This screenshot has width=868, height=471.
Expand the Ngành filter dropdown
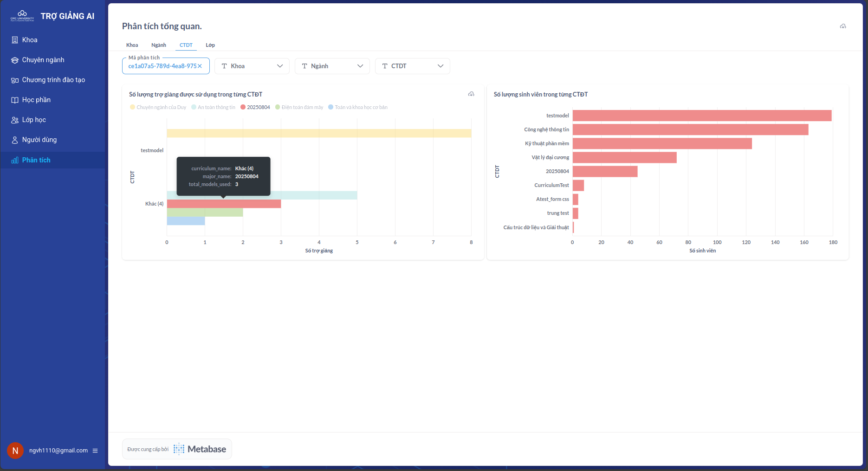(332, 66)
